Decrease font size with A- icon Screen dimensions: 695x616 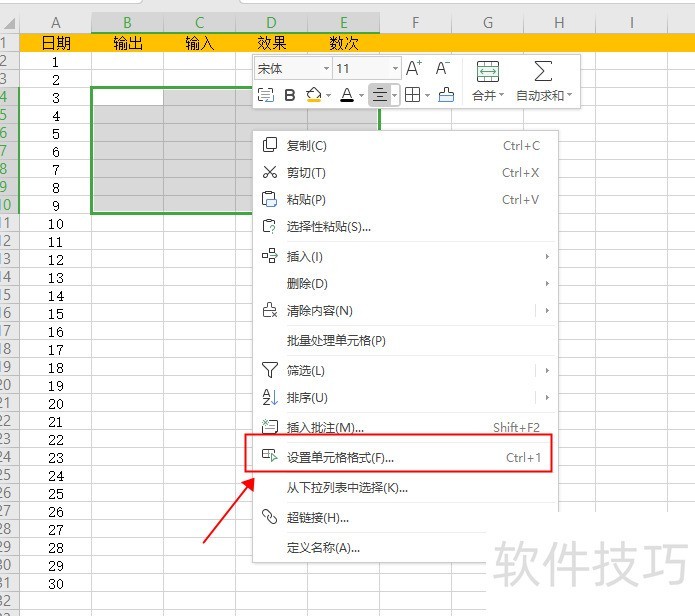point(442,68)
